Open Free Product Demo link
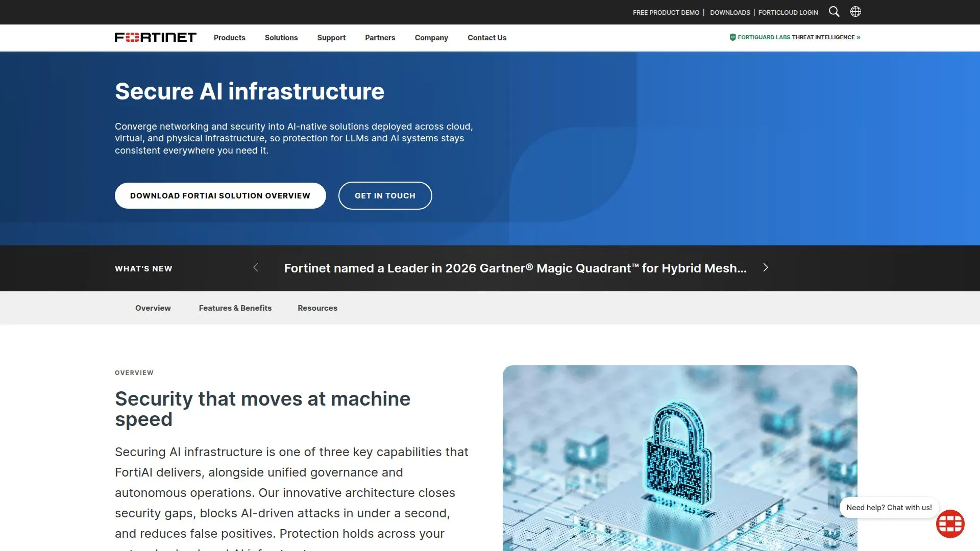Screen dimensions: 980x551 666,12
